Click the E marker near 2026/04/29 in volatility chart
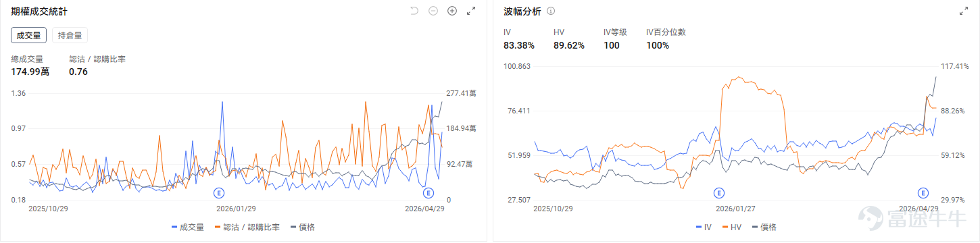The width and height of the screenshot is (980, 243). pos(924,193)
